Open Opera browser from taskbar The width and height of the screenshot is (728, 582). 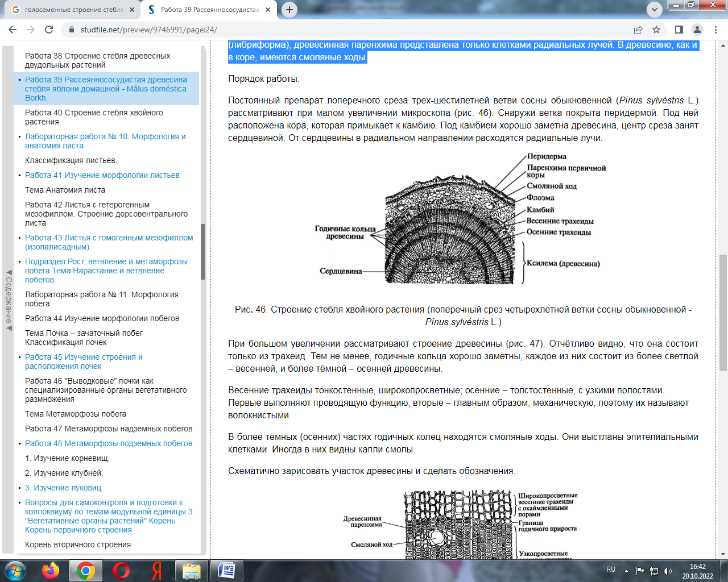121,571
